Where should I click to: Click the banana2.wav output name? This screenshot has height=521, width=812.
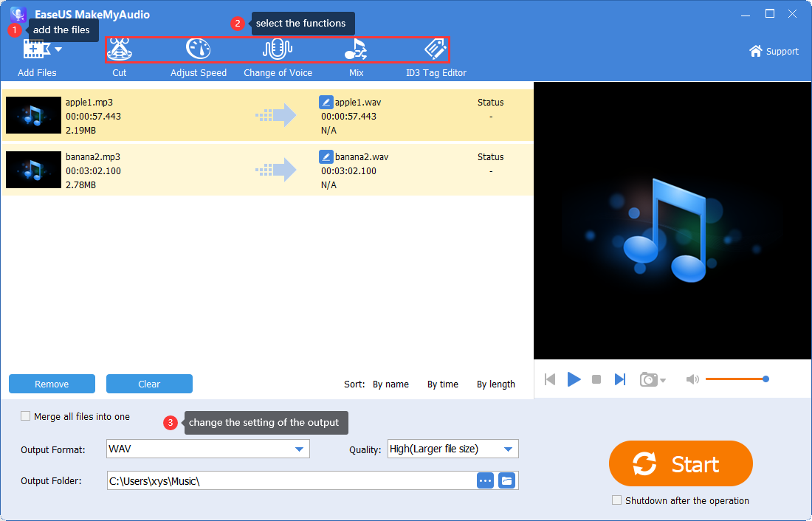[362, 156]
